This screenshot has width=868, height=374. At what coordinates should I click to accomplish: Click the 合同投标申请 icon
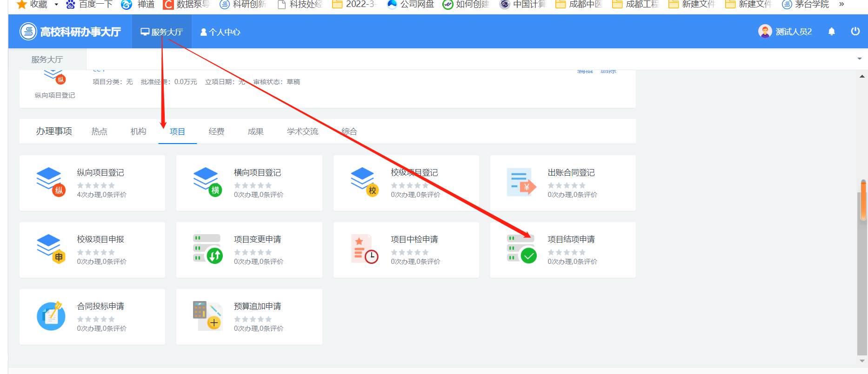pos(51,316)
